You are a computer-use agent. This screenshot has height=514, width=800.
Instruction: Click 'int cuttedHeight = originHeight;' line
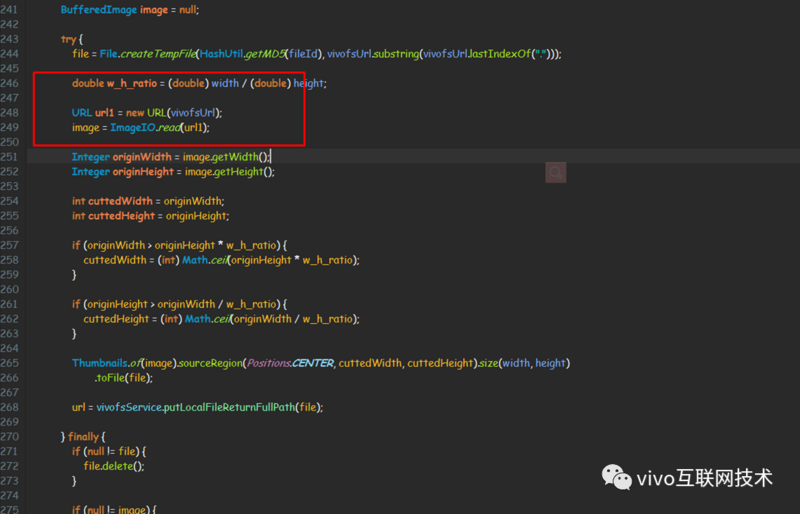click(x=151, y=216)
